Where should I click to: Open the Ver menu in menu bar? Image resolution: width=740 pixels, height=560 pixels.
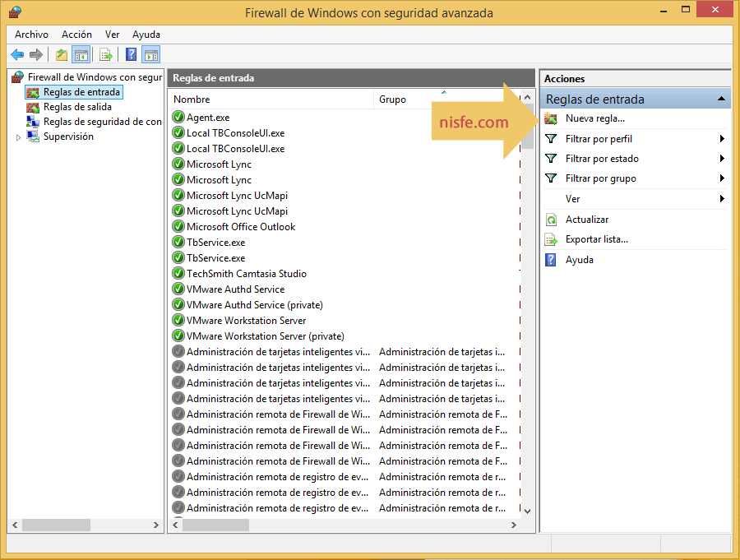pyautogui.click(x=112, y=35)
